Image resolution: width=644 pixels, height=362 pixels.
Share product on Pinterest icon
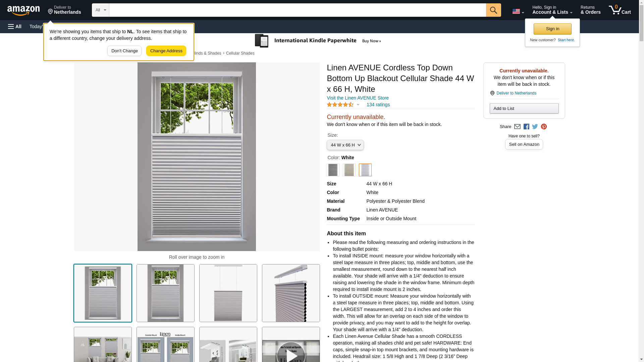(x=544, y=127)
